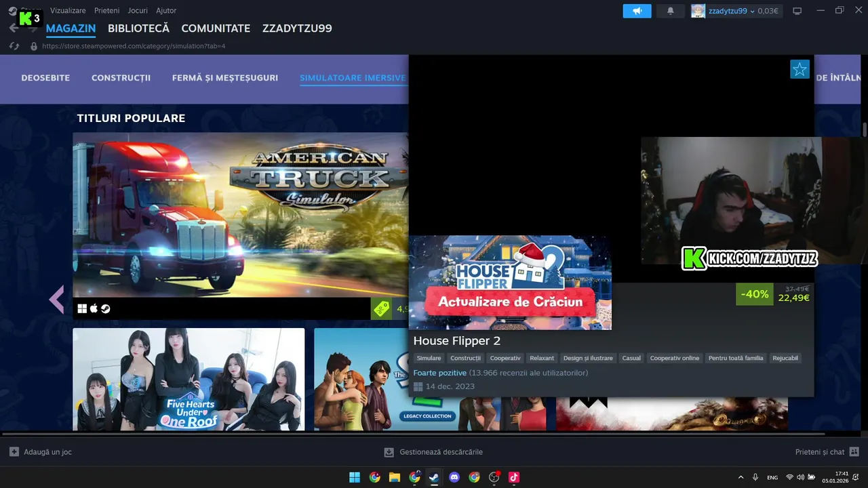
Task: Show hidden system tray icons
Action: (741, 477)
